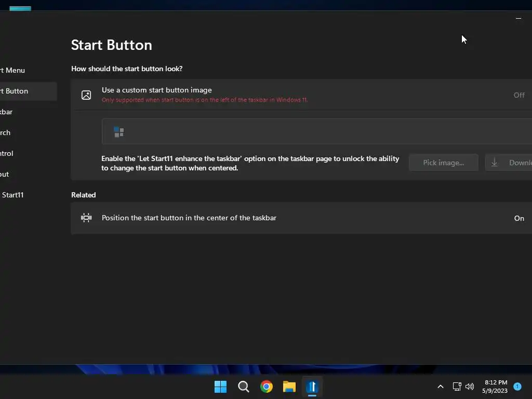Click 'Enable the Let Start11 enhance the taskbar' text
532x399 pixels.
tap(250, 163)
